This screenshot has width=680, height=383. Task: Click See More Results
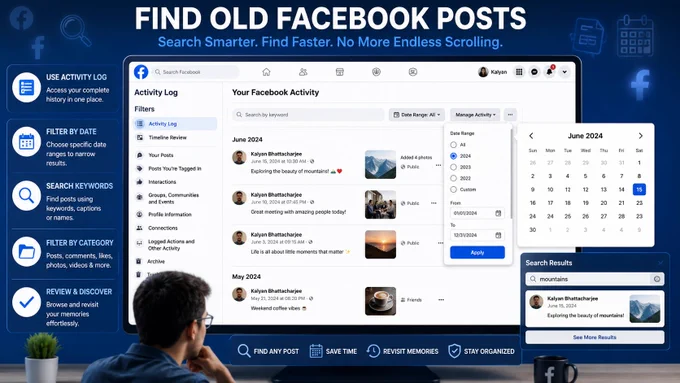[595, 337]
